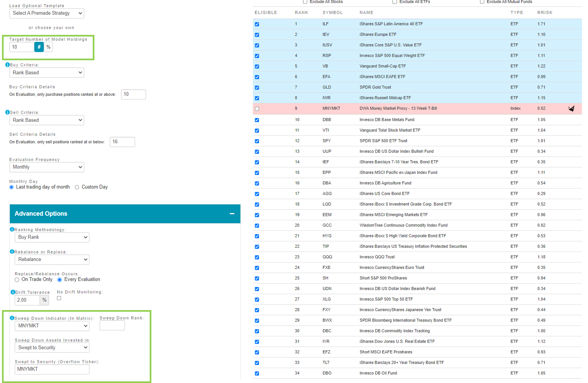Uncheck eligibility for ILF row

257,24
